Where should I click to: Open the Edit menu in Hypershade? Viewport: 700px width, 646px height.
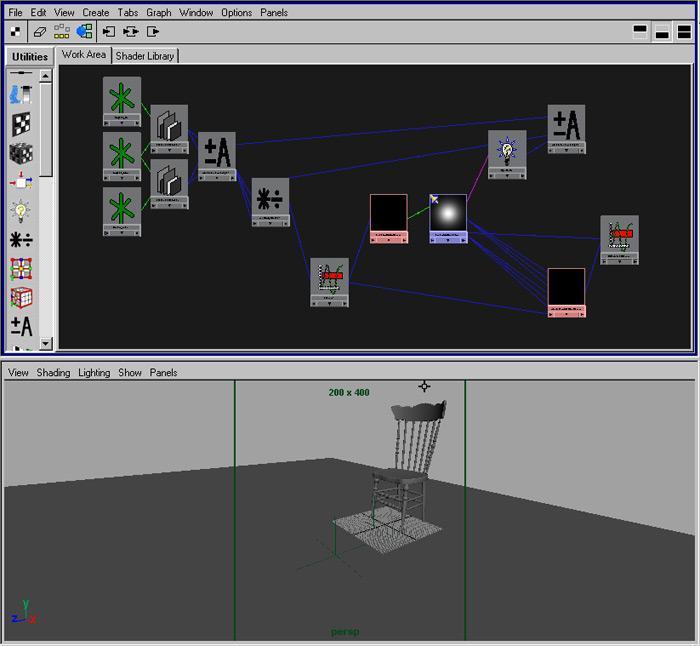pyautogui.click(x=38, y=13)
